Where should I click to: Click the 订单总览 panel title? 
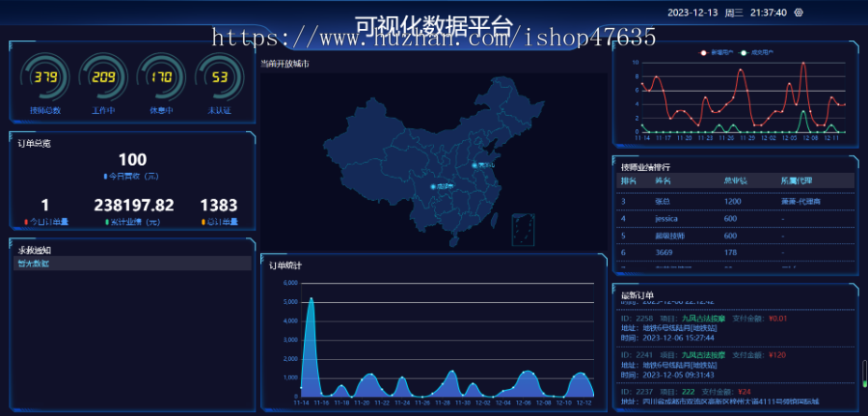click(x=35, y=144)
